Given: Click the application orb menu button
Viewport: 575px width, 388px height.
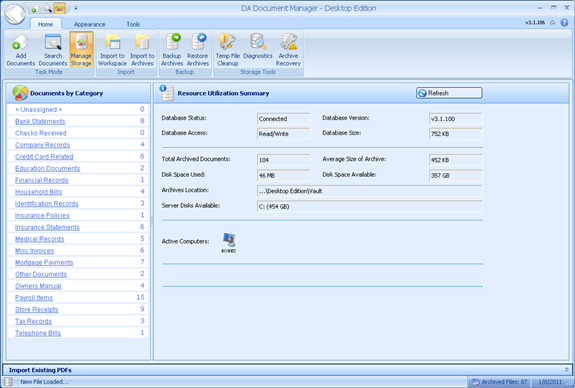Looking at the screenshot, I should [x=15, y=14].
